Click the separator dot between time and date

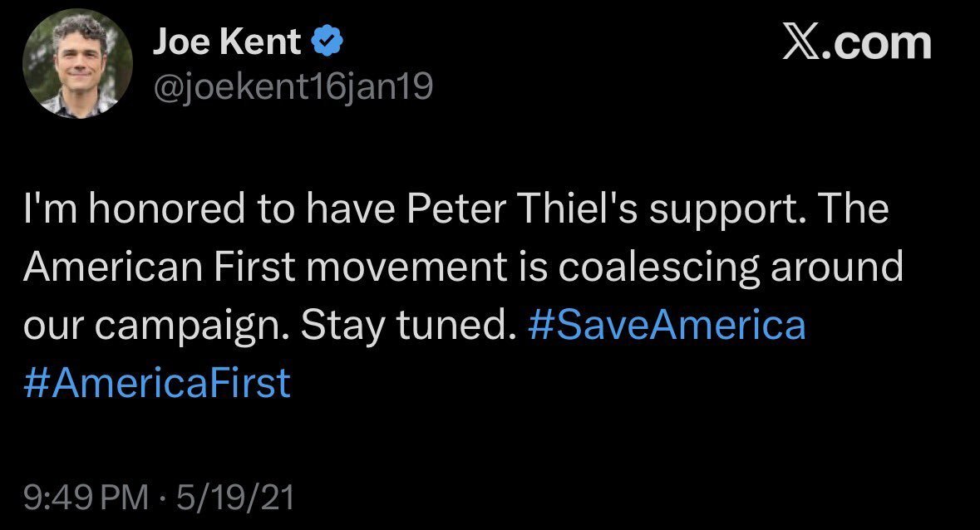(162, 498)
